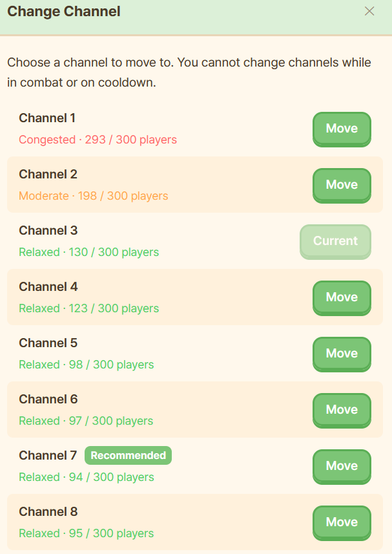Move to Channel 4
Viewport: 392px width, 554px height.
point(342,297)
